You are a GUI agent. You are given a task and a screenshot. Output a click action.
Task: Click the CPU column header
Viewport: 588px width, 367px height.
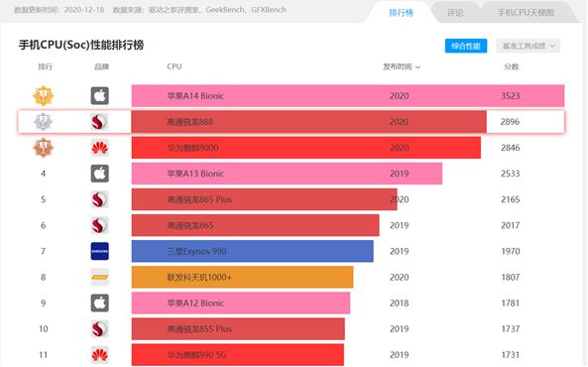pyautogui.click(x=174, y=66)
